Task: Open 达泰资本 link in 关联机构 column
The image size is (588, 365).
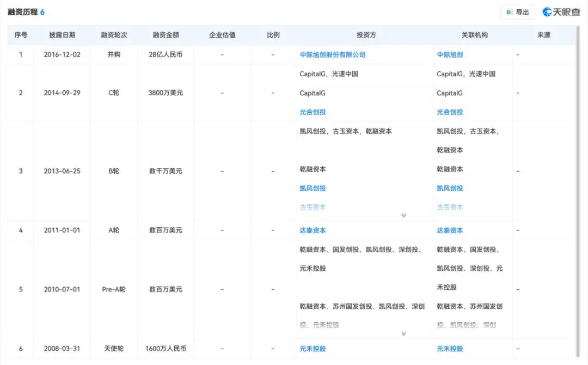Action: 450,230
